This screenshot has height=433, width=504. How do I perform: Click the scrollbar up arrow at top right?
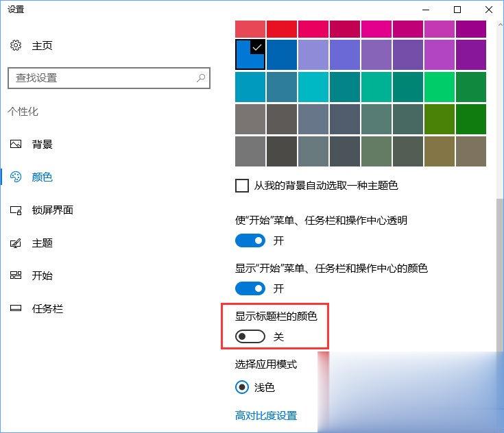[500, 25]
